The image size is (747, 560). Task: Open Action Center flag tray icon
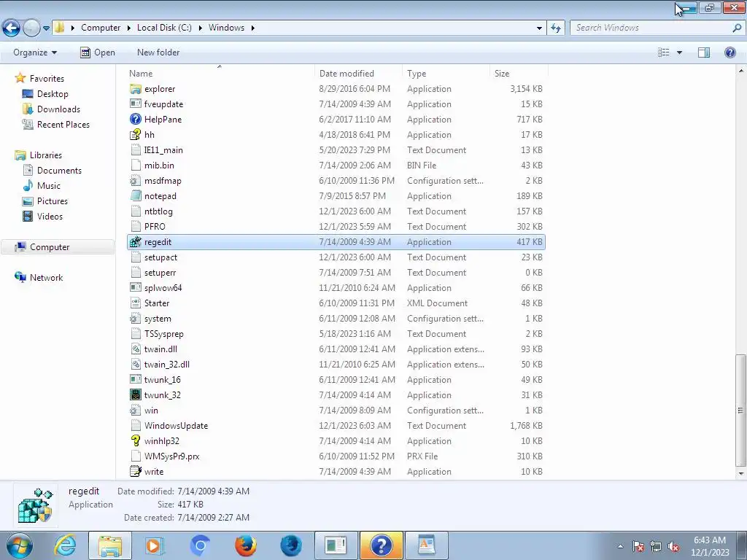[x=638, y=546]
